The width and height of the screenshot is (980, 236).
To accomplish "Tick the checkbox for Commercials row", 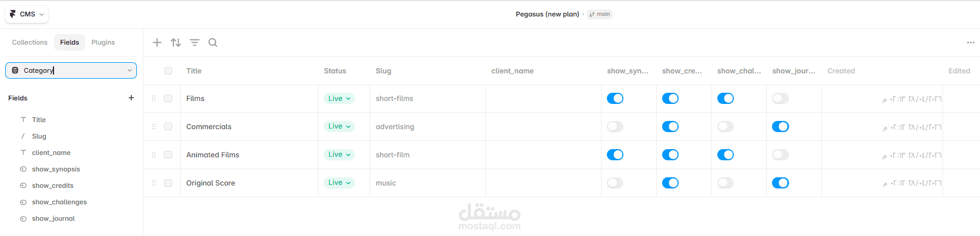I will (168, 127).
